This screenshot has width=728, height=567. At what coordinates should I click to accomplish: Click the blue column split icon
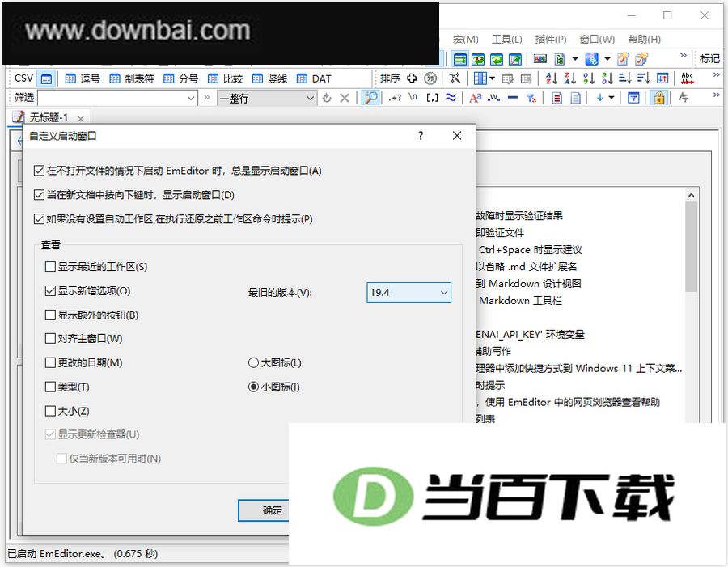tap(480, 78)
